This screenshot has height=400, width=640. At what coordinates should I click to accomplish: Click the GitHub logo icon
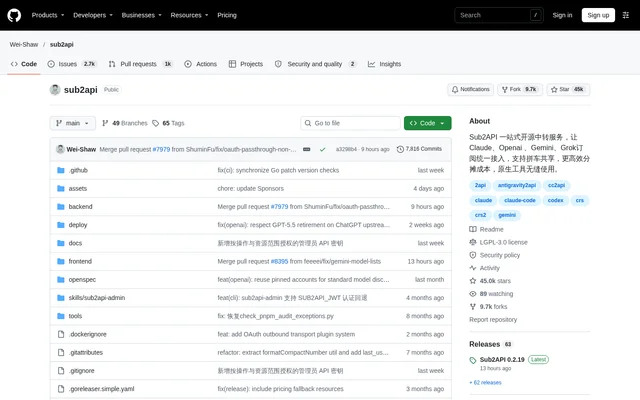[14, 15]
